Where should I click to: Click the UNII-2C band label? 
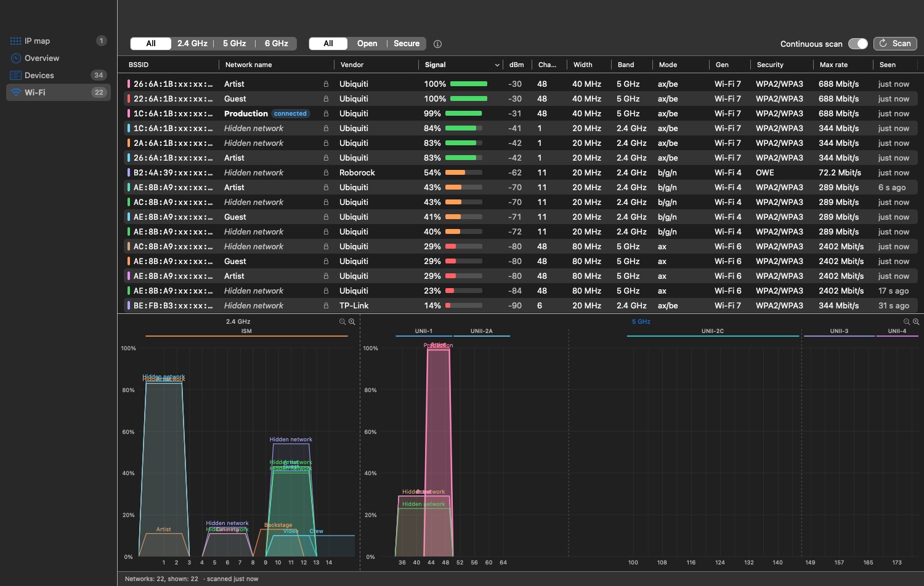(712, 331)
